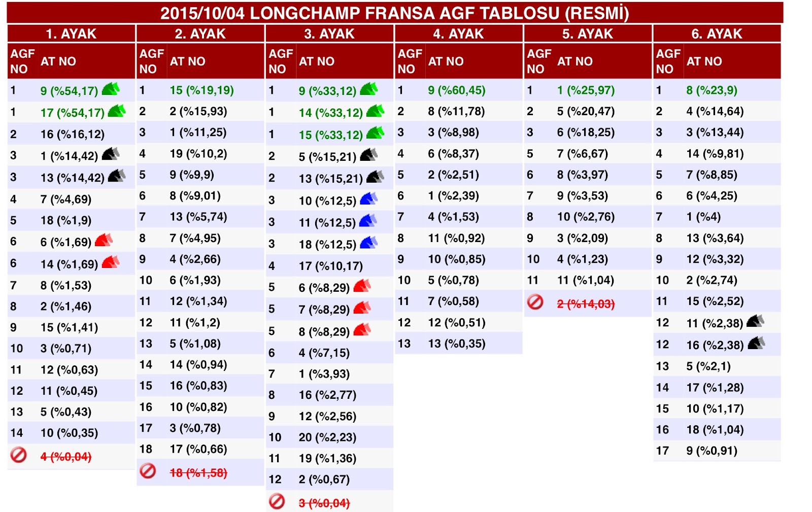Image resolution: width=812 pixels, height=512 pixels.
Task: Select the green entry '15 (%19,19)'
Action: pos(202,90)
